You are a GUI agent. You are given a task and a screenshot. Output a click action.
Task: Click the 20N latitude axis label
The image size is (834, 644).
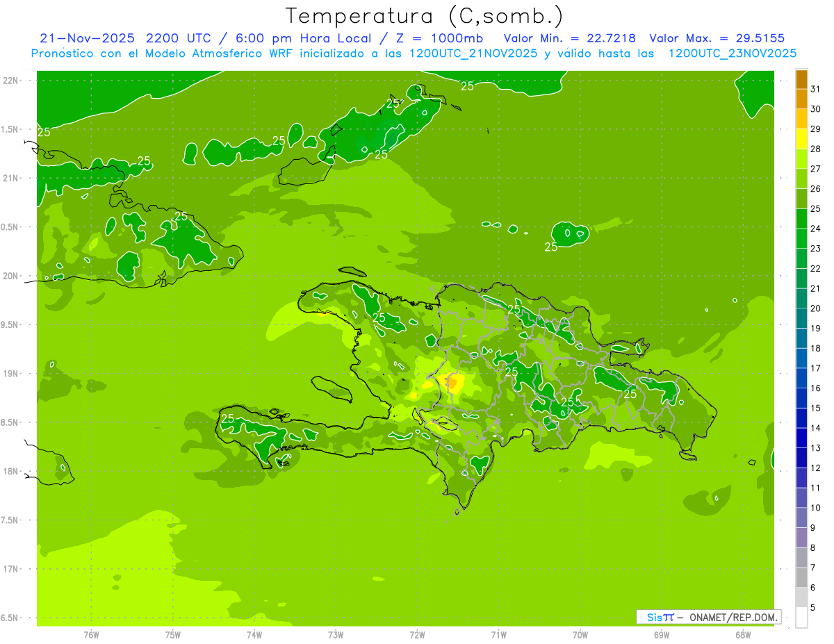click(x=10, y=276)
